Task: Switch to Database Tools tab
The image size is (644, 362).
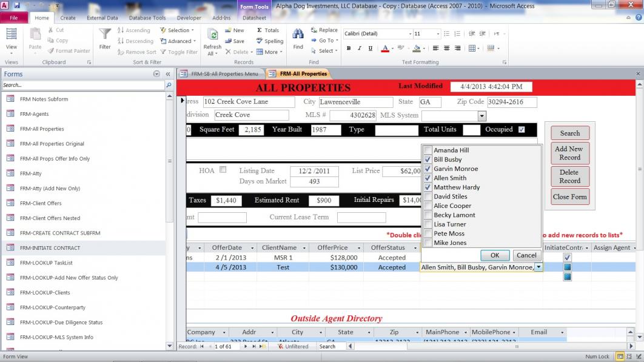Action: click(147, 18)
